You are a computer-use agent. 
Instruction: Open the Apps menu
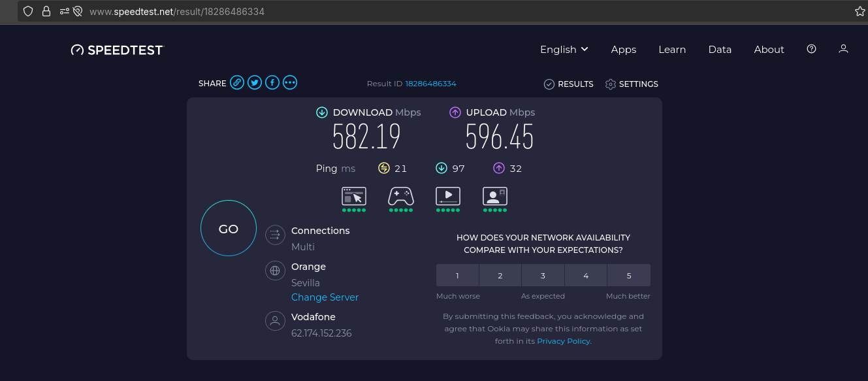624,50
